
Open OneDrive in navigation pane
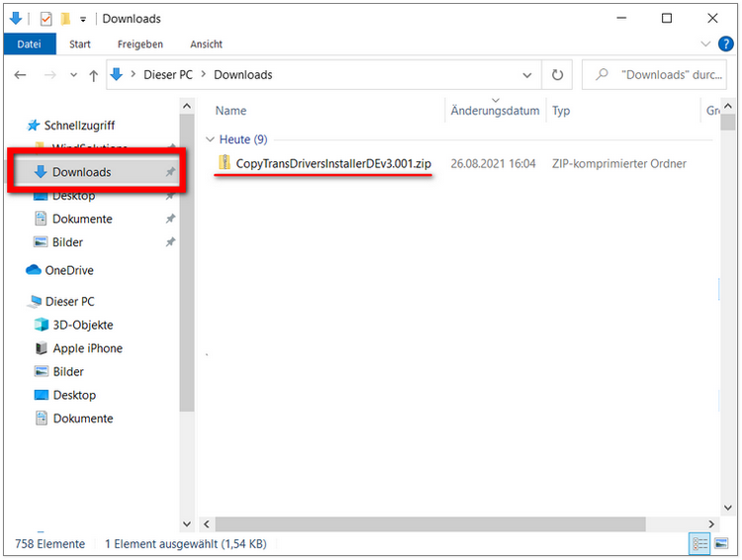pos(69,270)
